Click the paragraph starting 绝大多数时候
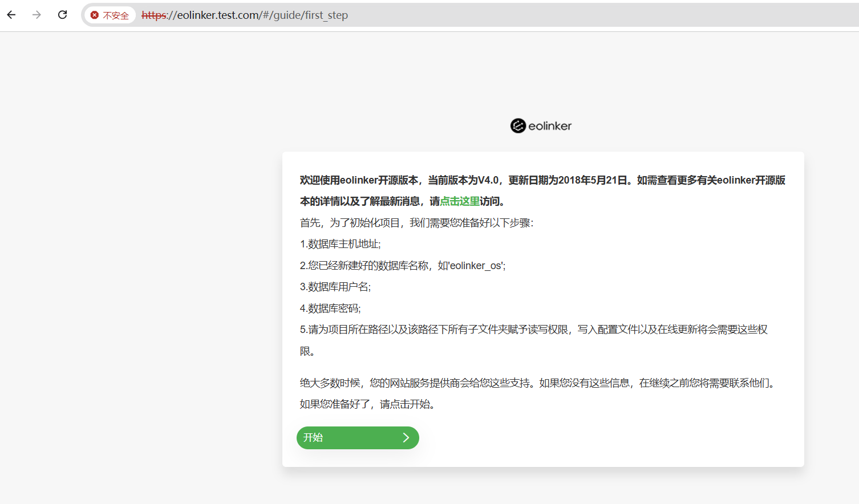The image size is (859, 504). [539, 383]
